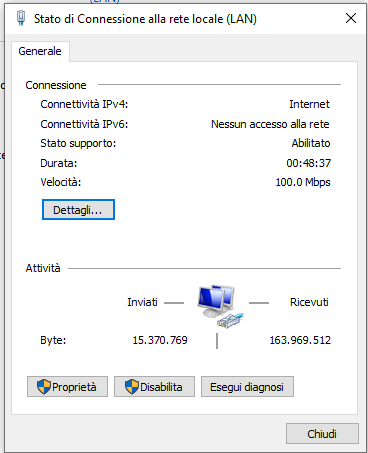
Task: Select received bytes value 163.969.512
Action: click(x=300, y=340)
